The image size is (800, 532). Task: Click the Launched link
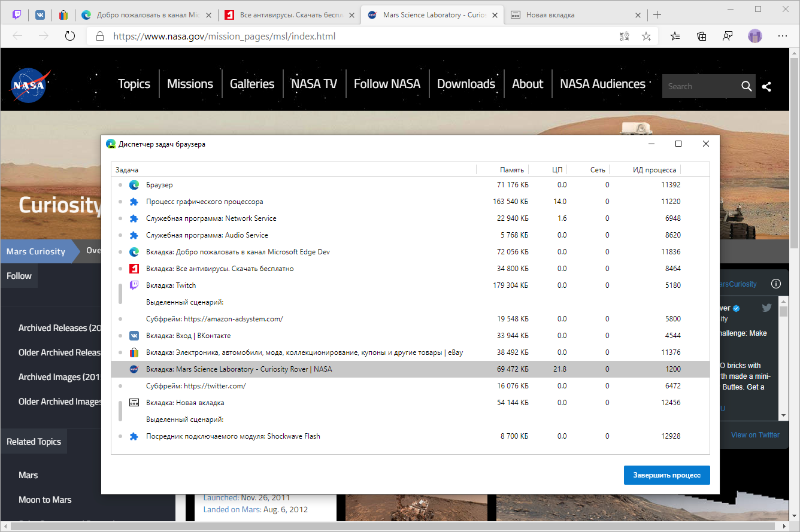click(x=221, y=497)
